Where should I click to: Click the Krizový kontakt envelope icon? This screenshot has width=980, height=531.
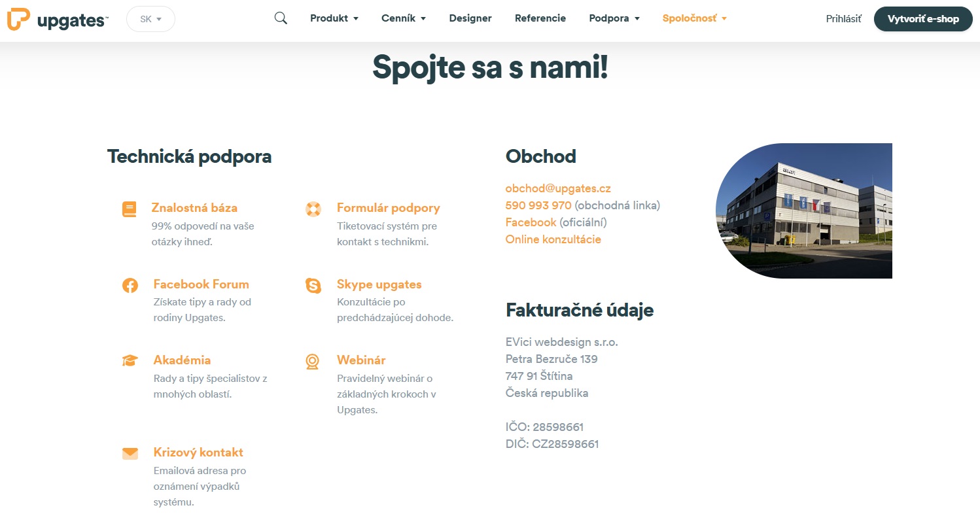click(x=130, y=453)
